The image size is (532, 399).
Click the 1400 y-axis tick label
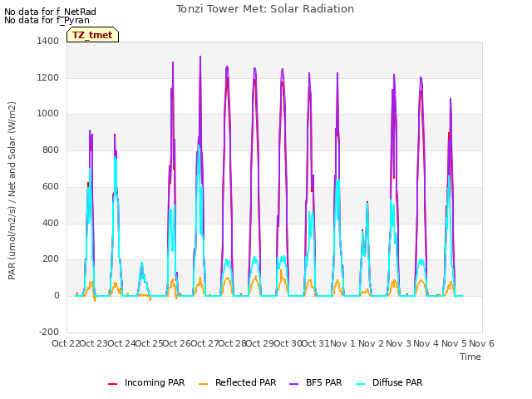tap(48, 41)
